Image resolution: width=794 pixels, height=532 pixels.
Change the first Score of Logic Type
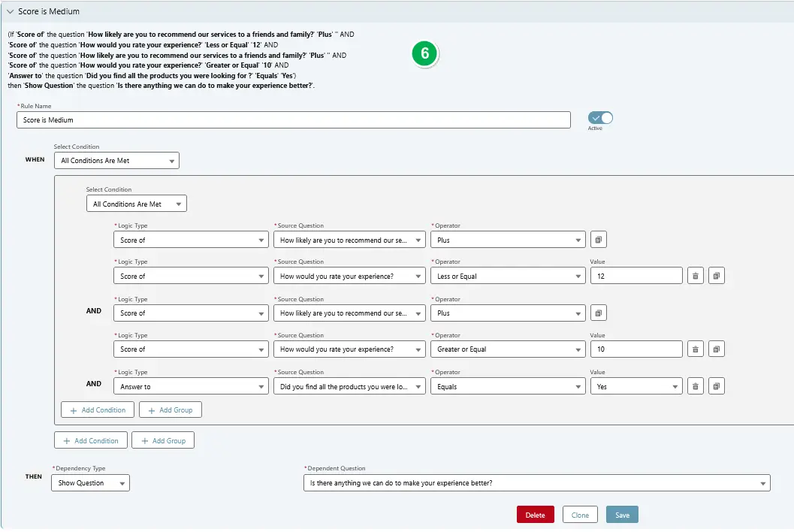click(190, 239)
